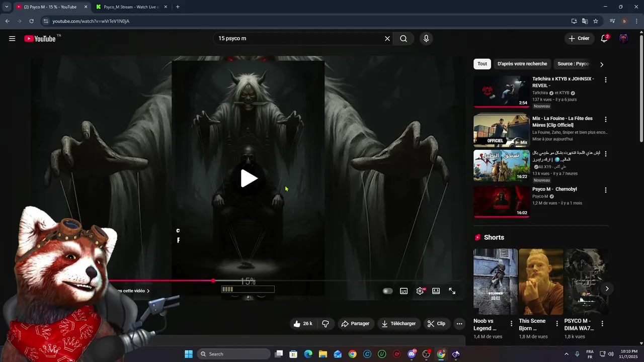
Task: Open the Ta9chira x KTYB REVEIL thumbnail
Action: (502, 92)
